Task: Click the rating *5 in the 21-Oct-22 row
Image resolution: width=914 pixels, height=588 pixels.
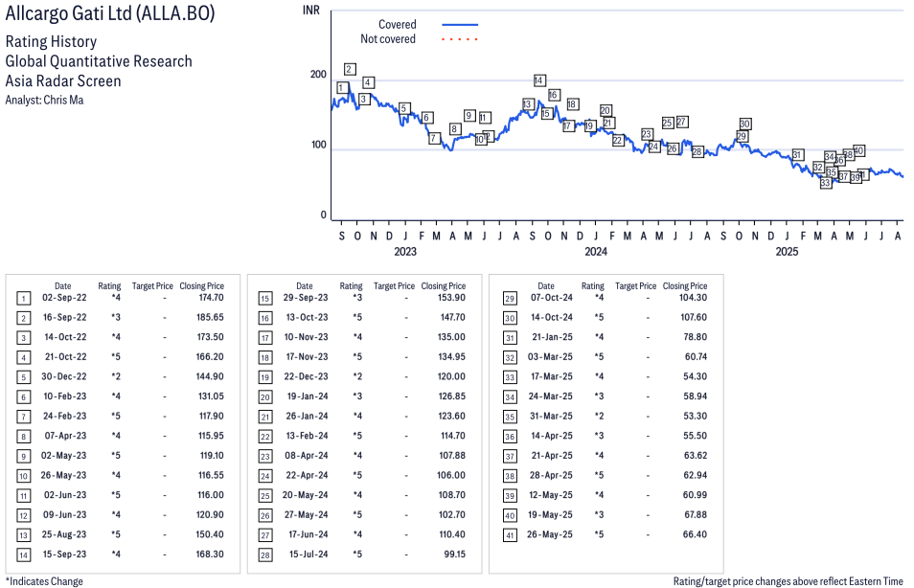Action: click(x=116, y=356)
